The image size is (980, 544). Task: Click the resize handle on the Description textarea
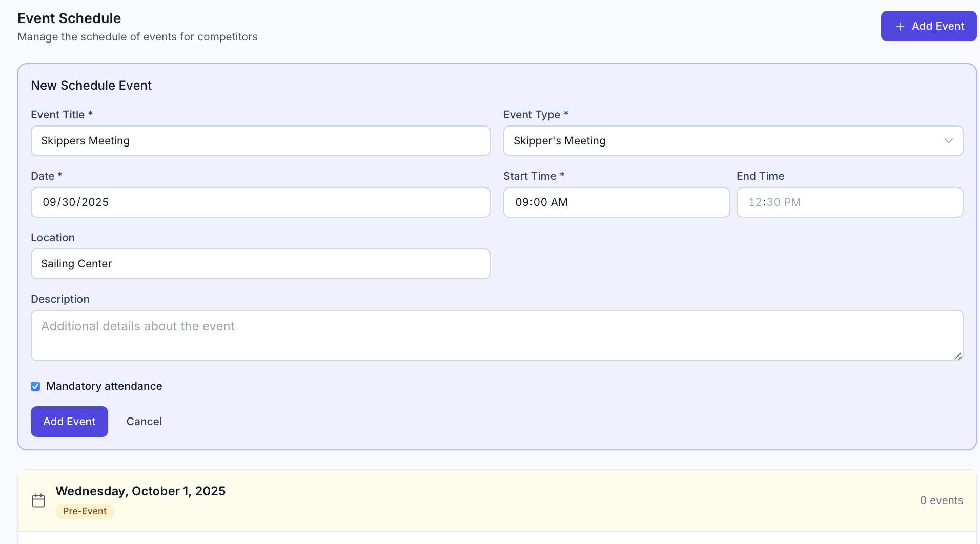point(958,355)
